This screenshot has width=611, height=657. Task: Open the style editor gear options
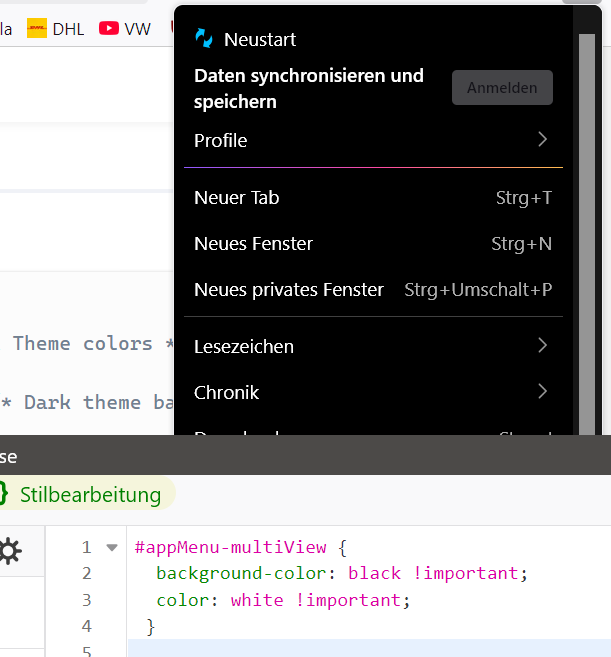pyautogui.click(x=9, y=551)
